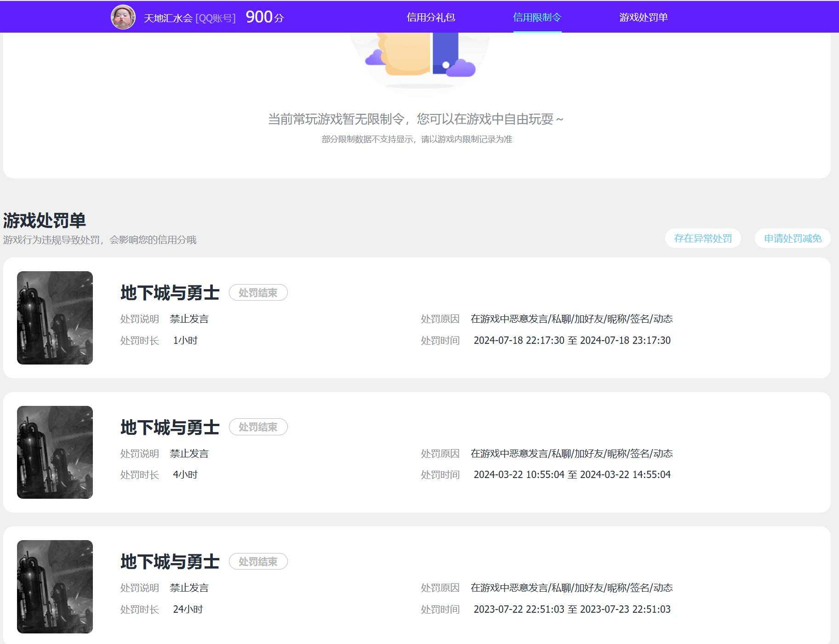Click the time range starting 2024-07-18 22:17:30
This screenshot has height=644, width=839.
click(x=572, y=340)
